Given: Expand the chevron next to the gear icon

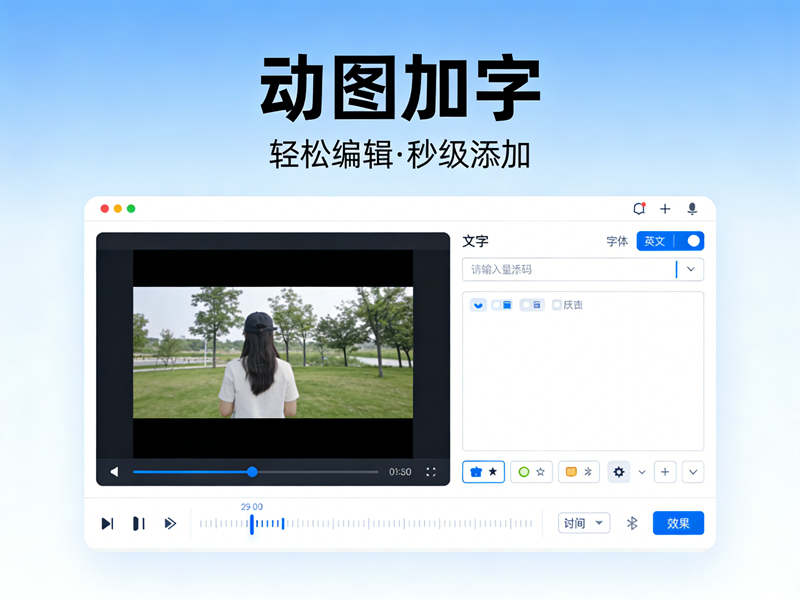Looking at the screenshot, I should tap(640, 471).
